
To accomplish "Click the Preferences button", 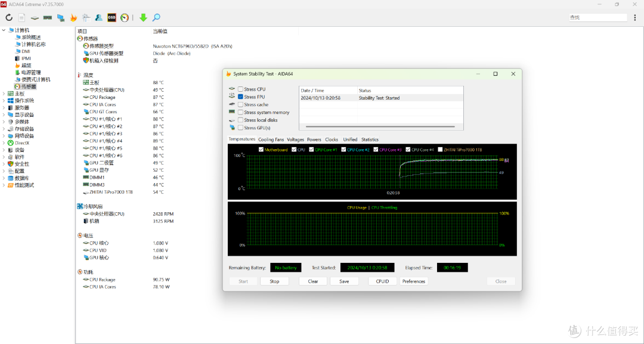I will tap(414, 281).
